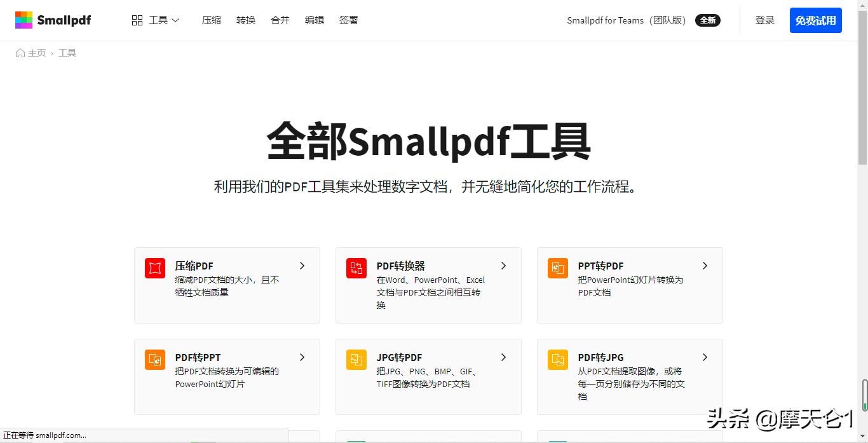Click the Smallpdf colorful logo icon
The width and height of the screenshot is (868, 443).
click(x=24, y=20)
